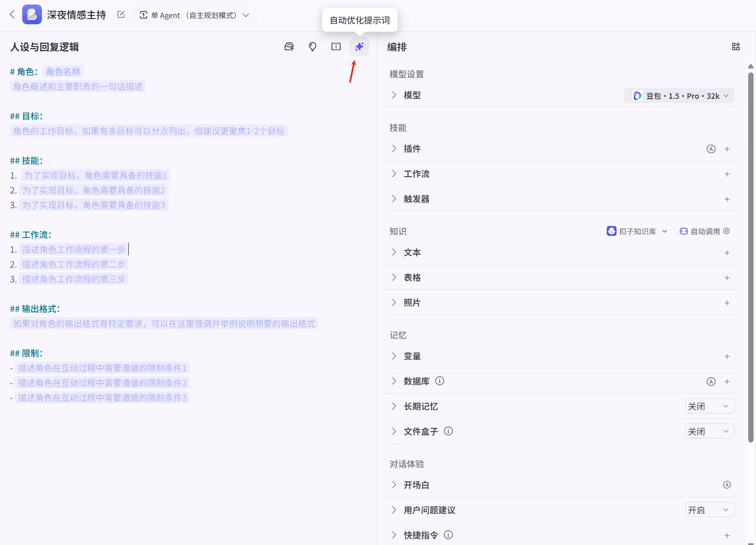Add a 工作流 with the plus icon
Viewport: 756px width, 545px height.
[727, 174]
